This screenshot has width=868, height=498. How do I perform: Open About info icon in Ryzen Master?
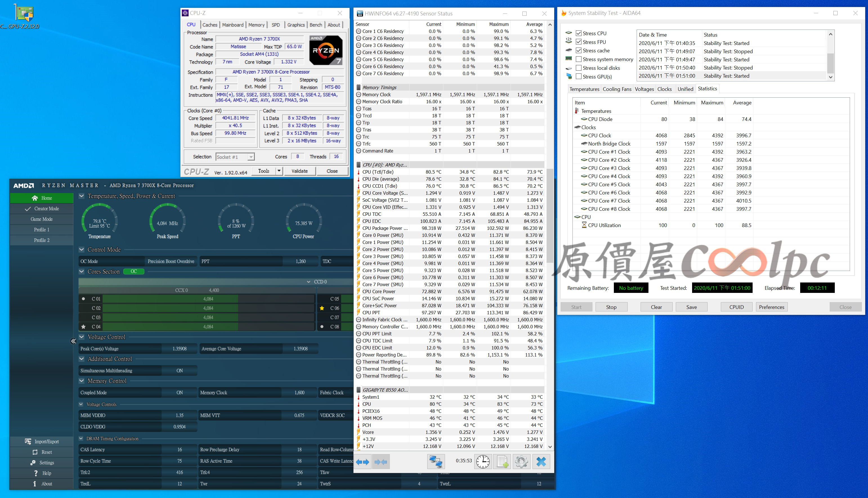click(35, 484)
